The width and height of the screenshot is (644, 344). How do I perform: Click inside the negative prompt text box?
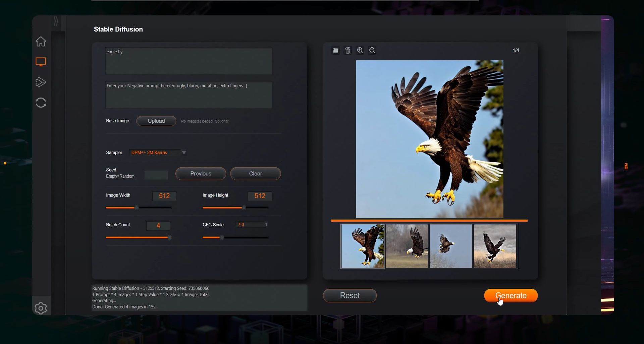pyautogui.click(x=189, y=95)
